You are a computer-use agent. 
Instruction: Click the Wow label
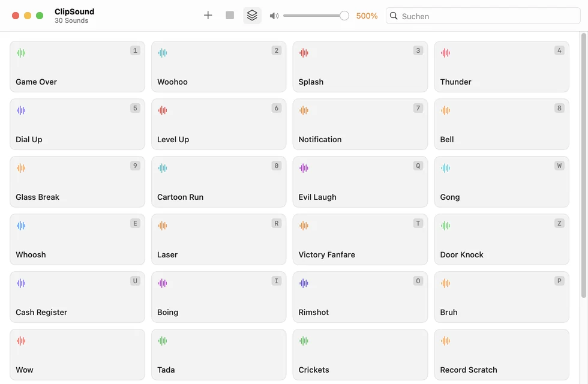coord(25,370)
